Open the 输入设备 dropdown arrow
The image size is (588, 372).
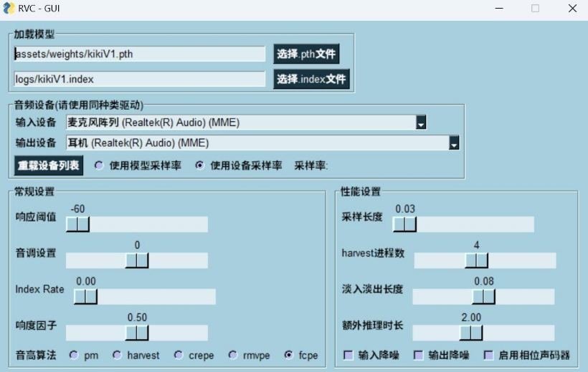pos(422,123)
